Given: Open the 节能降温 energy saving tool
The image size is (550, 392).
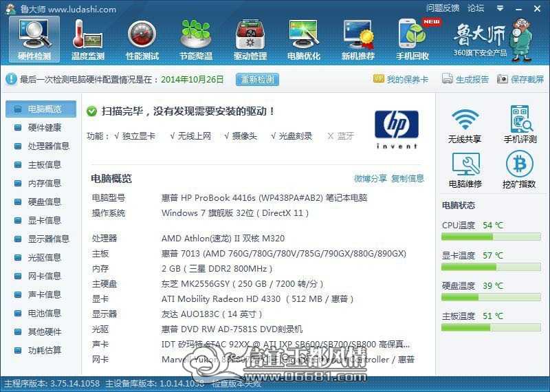Looking at the screenshot, I should 196,39.
